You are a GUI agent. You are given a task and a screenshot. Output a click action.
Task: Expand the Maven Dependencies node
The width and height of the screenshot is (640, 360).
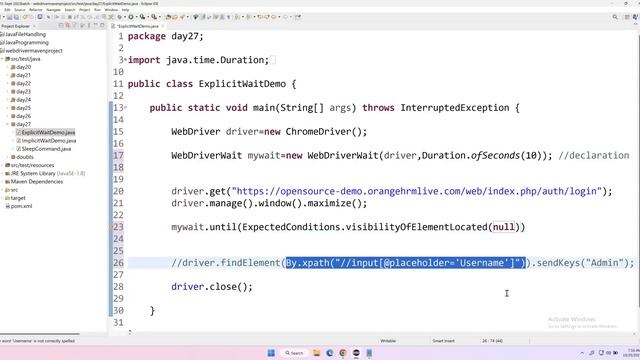coord(2,181)
